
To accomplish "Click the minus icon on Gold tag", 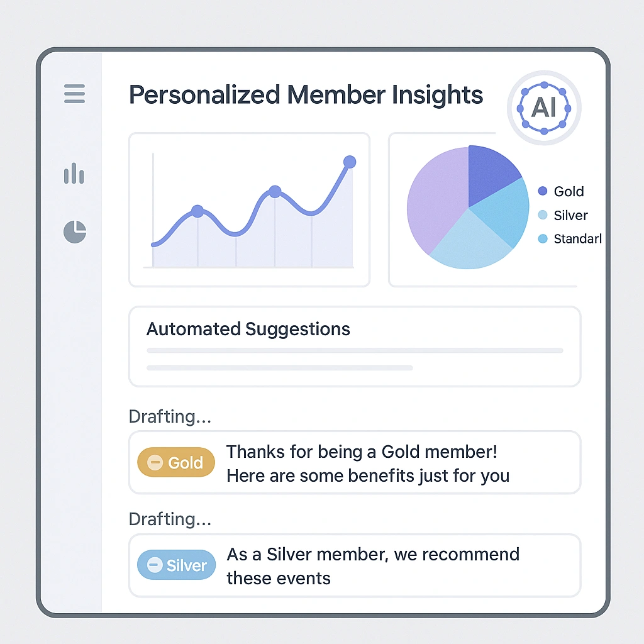I will [x=155, y=463].
